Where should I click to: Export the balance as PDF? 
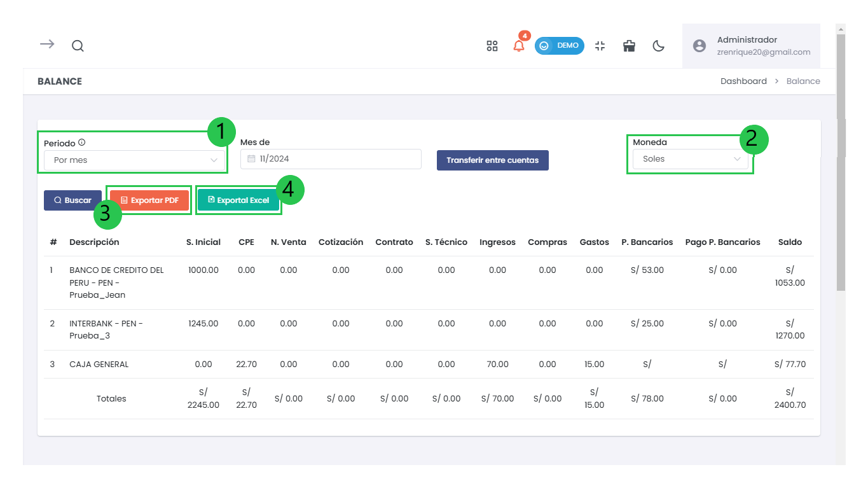tap(149, 200)
